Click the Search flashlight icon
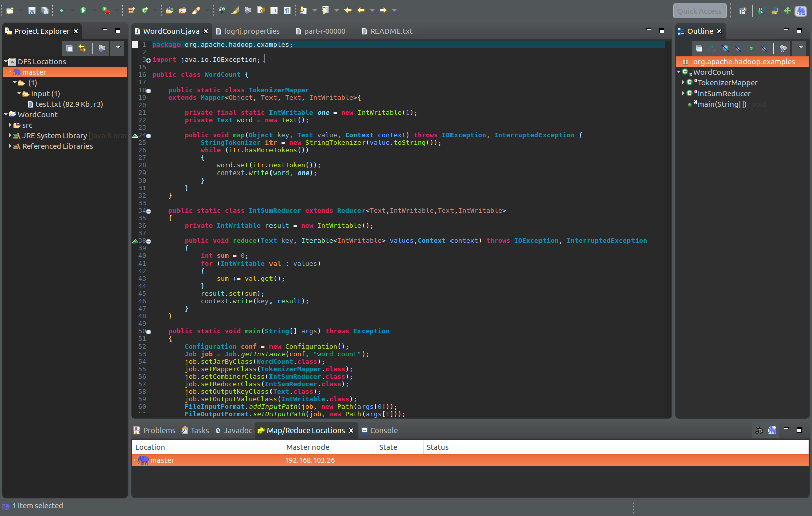Viewport: 812px width, 516px height. pos(196,10)
